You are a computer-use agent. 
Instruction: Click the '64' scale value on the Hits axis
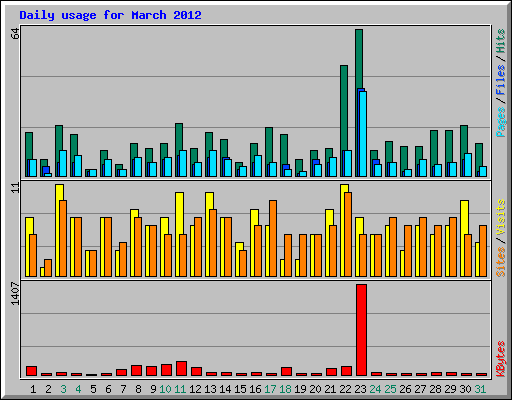[15, 33]
